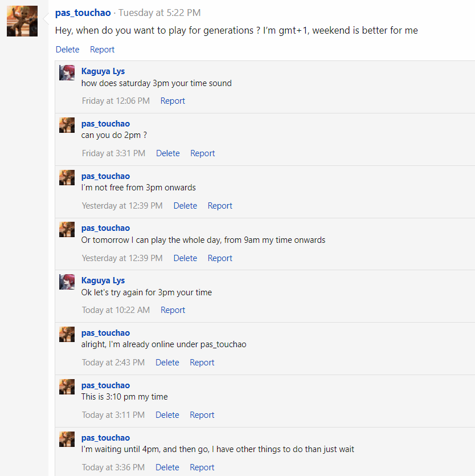Click Kaguya Lys avatar on Saturday 3pm comment
The height and width of the screenshot is (476, 475).
click(67, 73)
